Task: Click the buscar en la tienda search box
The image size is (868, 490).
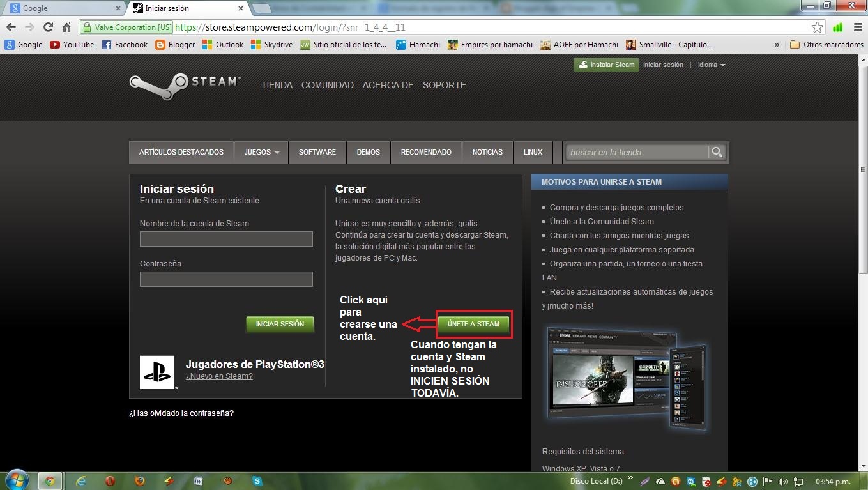Action: [637, 152]
